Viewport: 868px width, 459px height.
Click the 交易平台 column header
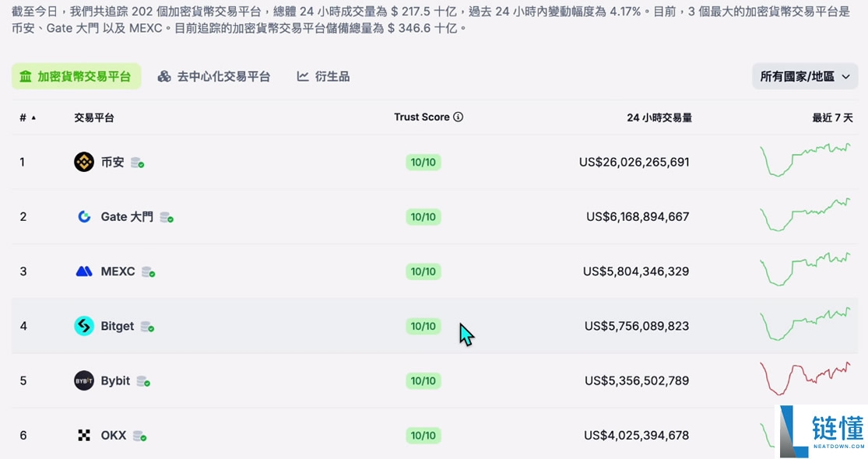coord(94,117)
